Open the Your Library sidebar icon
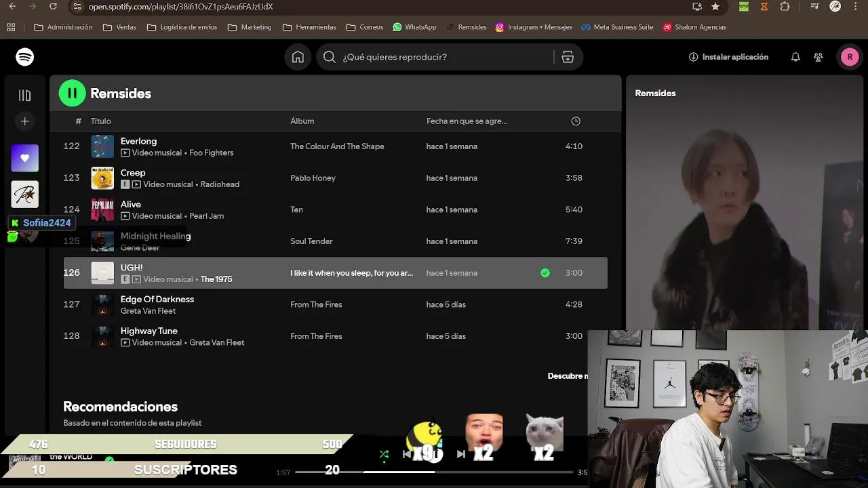Screen dimensions: 868x488 (25, 96)
